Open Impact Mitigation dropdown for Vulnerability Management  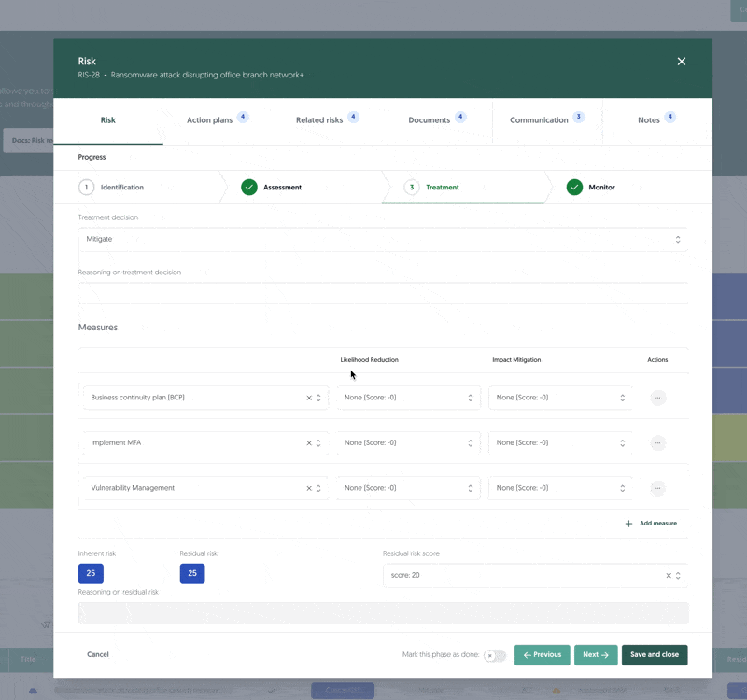[559, 488]
